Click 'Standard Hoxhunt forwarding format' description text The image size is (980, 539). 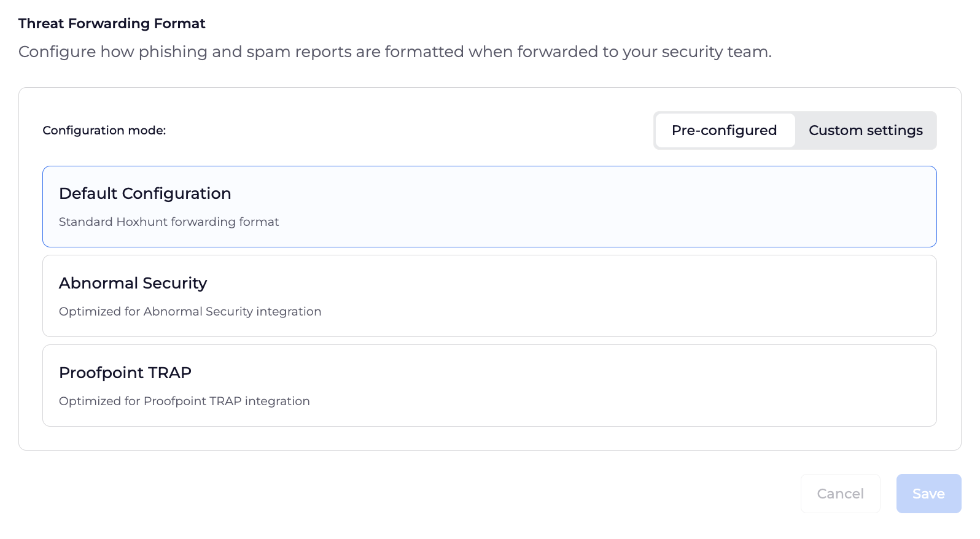point(169,222)
